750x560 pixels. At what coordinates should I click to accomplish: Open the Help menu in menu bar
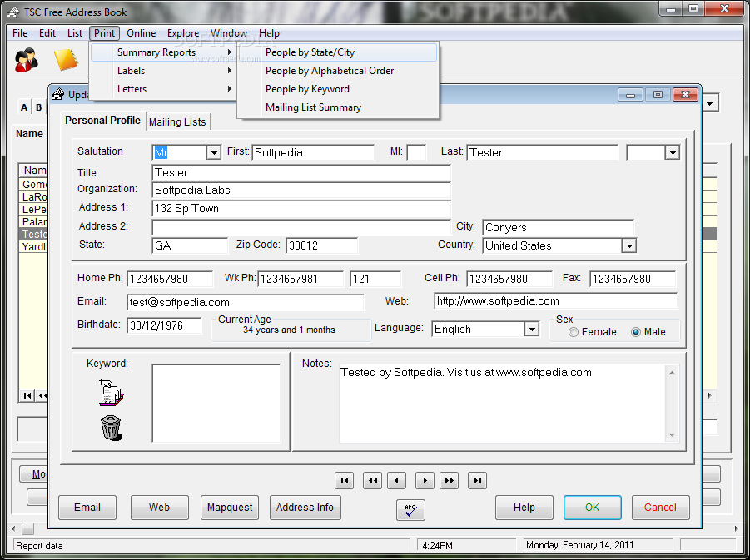(x=269, y=33)
